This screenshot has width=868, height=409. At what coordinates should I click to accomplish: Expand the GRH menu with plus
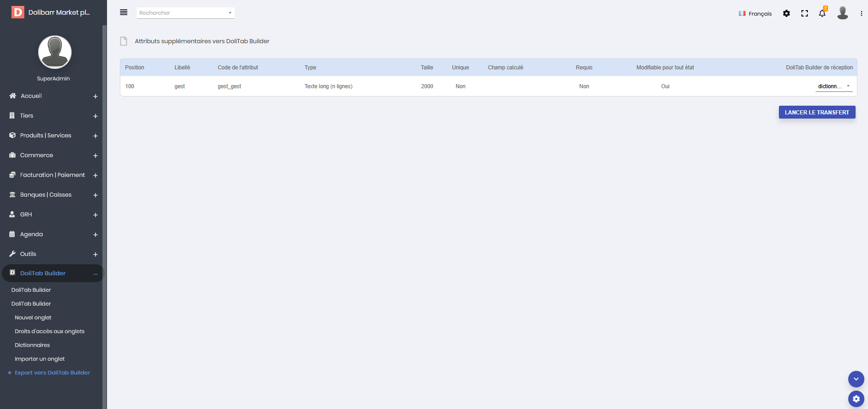(x=96, y=215)
